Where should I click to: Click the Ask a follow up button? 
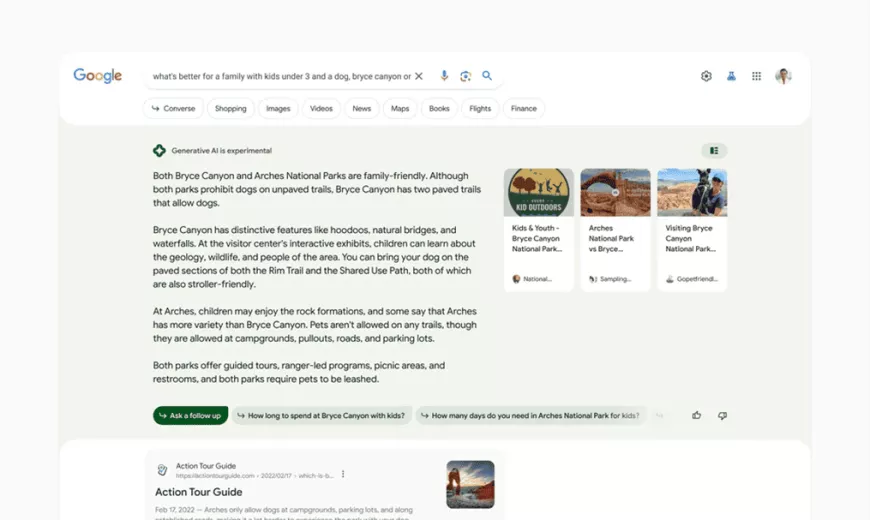tap(190, 415)
